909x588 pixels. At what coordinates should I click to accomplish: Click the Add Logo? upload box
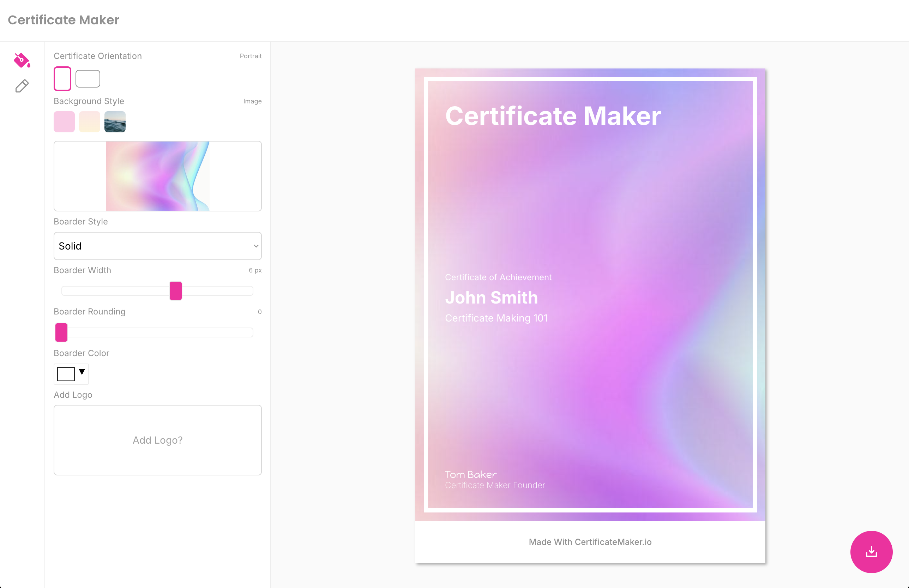pos(158,440)
